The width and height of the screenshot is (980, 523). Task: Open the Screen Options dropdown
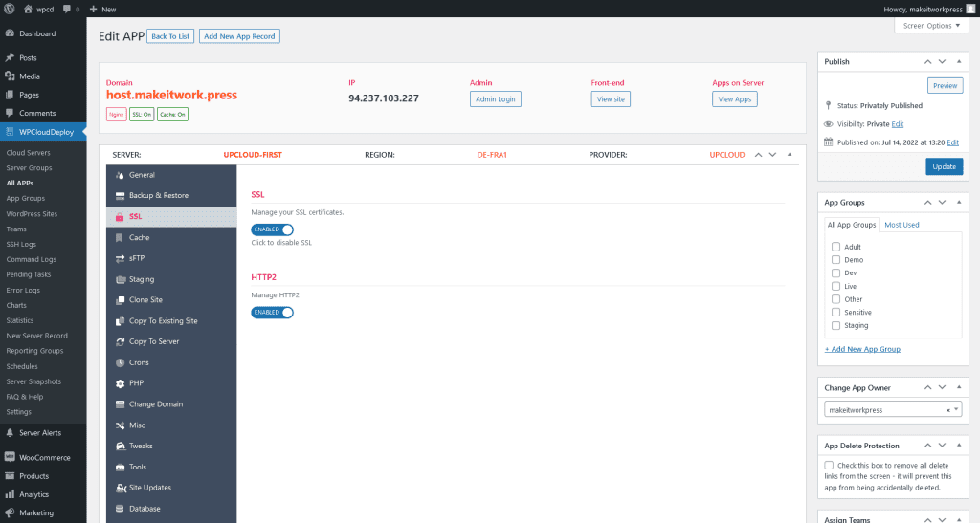coord(931,26)
